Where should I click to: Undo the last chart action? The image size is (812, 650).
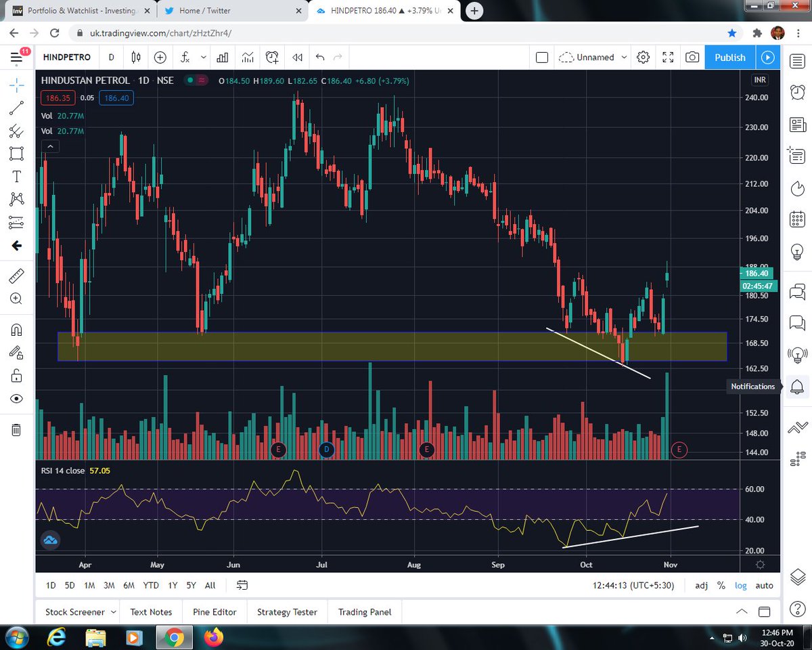coord(320,58)
